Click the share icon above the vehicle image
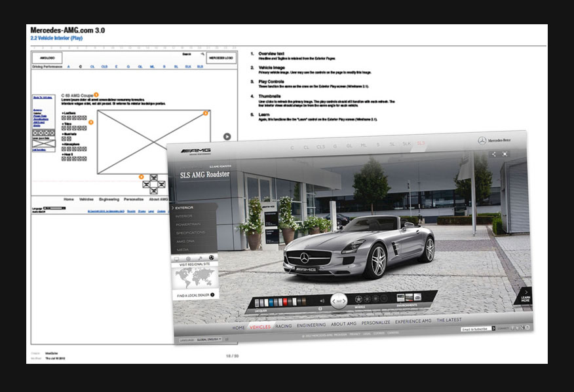574x392 pixels. [x=494, y=154]
